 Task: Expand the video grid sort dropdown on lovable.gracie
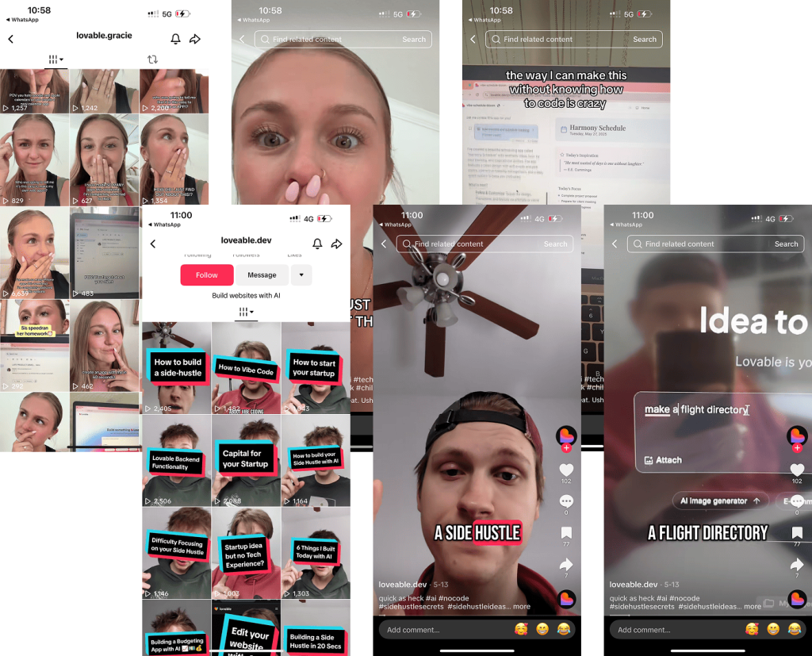56,59
